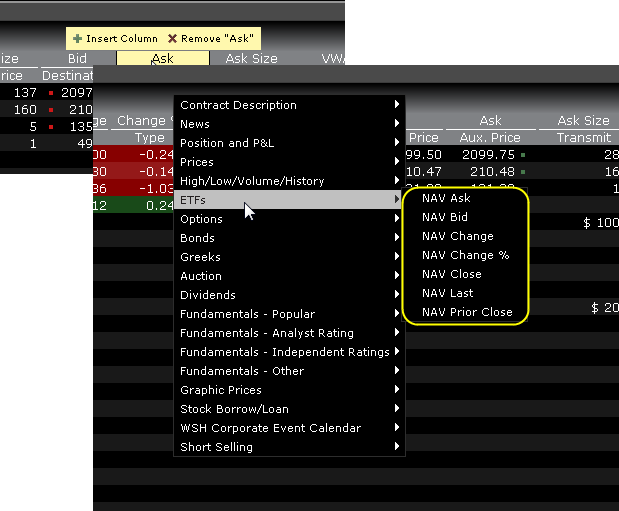Click the X icon beside Remove "Ask"
619x511 pixels.
(172, 39)
